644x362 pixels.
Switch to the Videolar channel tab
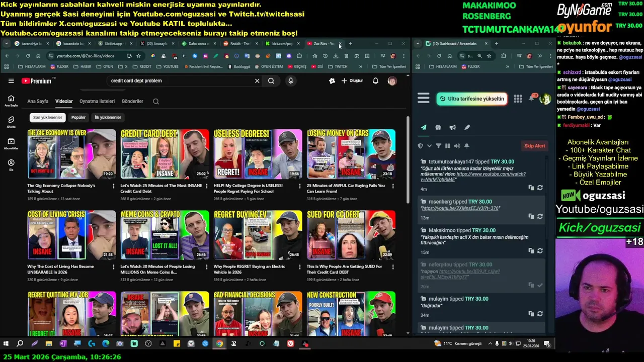64,101
